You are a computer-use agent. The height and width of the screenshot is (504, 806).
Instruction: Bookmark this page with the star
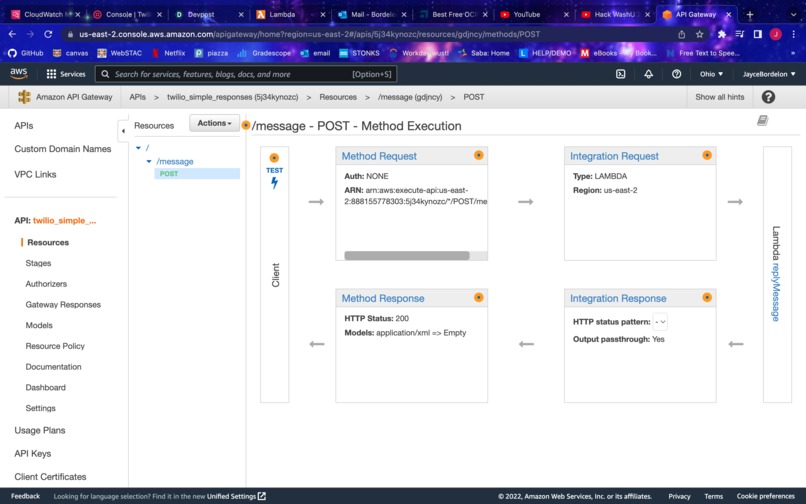pos(700,34)
